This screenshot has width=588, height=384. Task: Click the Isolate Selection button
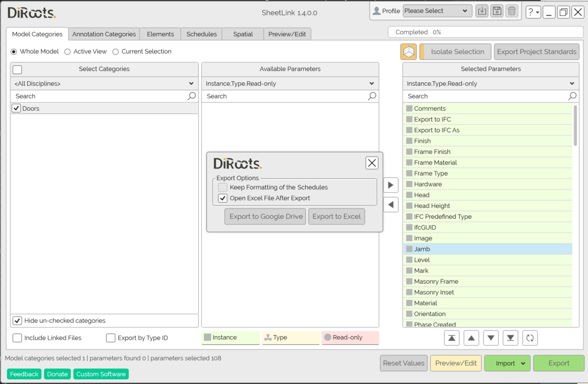pos(455,52)
